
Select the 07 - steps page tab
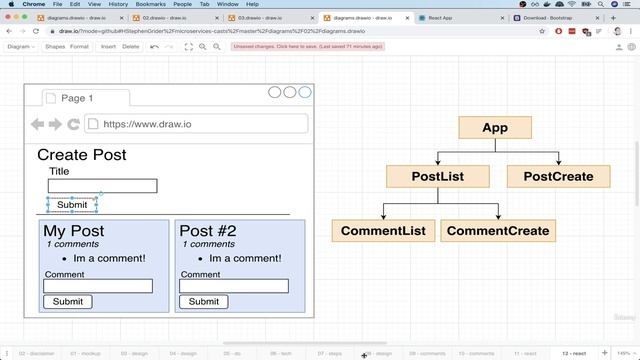coord(329,353)
